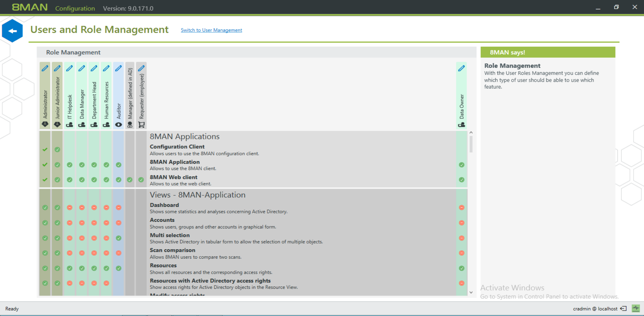This screenshot has height=316, width=644.
Task: Edit the Data Owner role pencil
Action: click(x=462, y=68)
